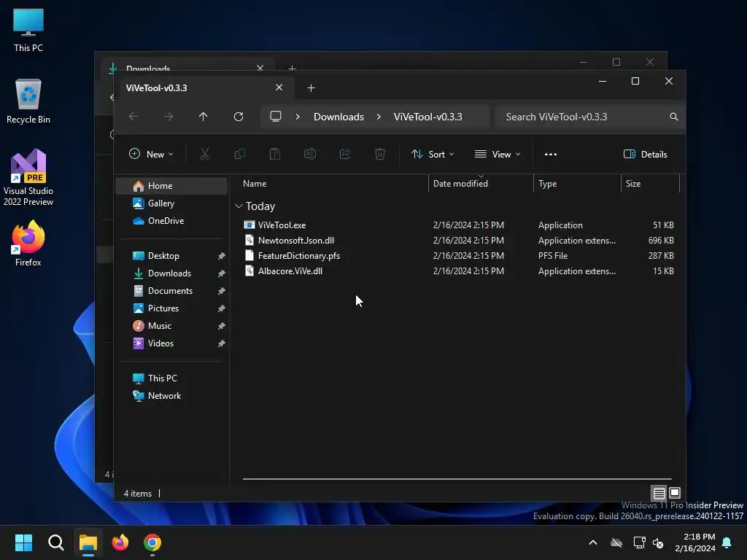747x560 pixels.
Task: Unpin Downloads using its pin icon
Action: (x=222, y=274)
